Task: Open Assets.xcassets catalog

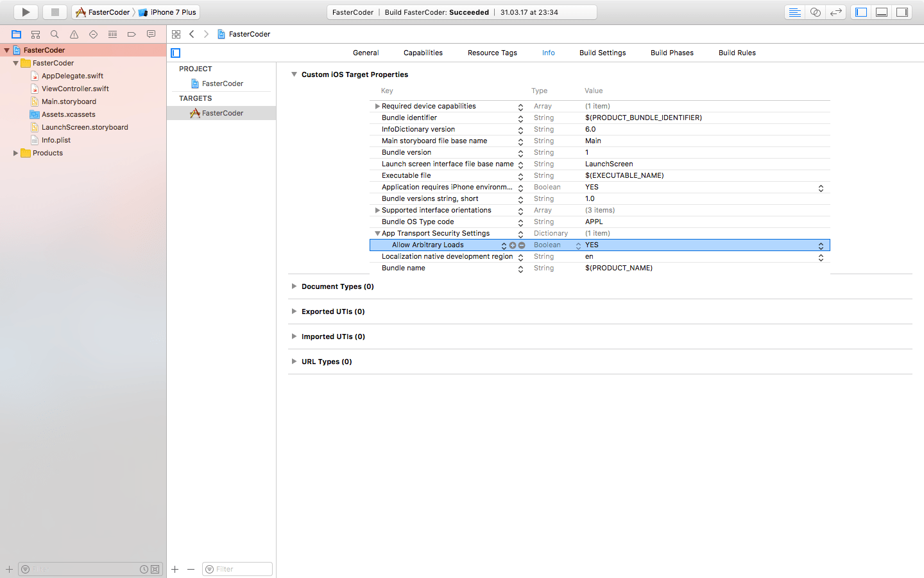Action: (68, 114)
